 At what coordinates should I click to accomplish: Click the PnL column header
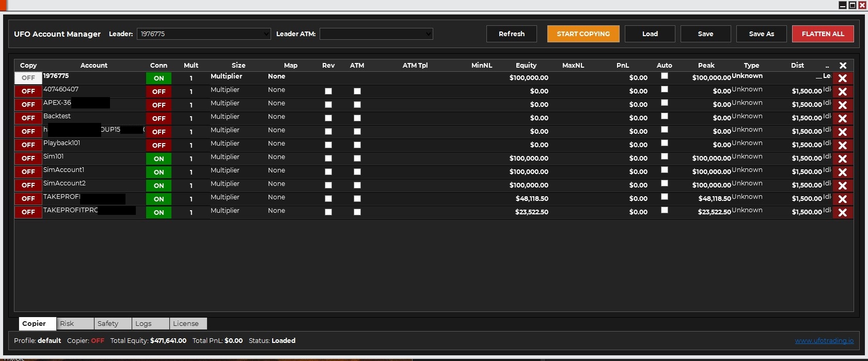point(623,66)
